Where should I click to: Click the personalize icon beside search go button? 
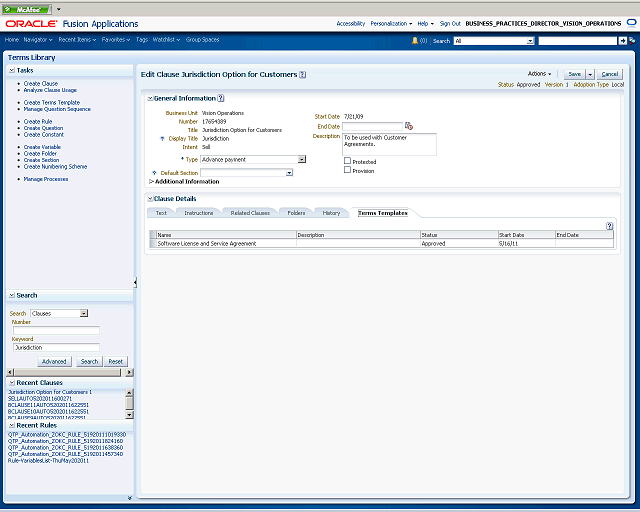coord(632,40)
